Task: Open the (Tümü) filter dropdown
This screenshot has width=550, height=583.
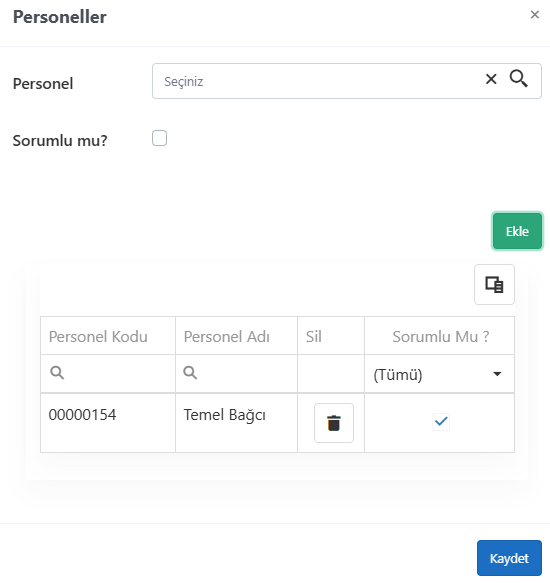Action: [439, 374]
